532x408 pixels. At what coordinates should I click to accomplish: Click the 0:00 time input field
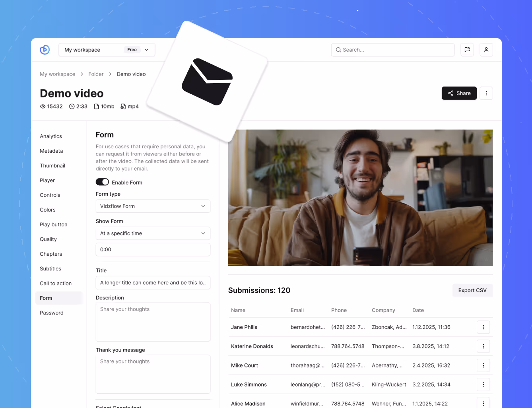(153, 249)
